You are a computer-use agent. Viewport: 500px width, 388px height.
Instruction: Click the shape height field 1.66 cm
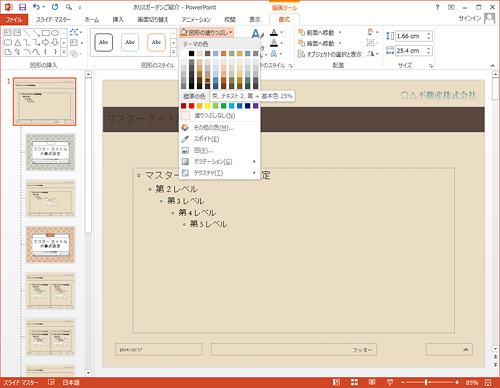point(411,36)
